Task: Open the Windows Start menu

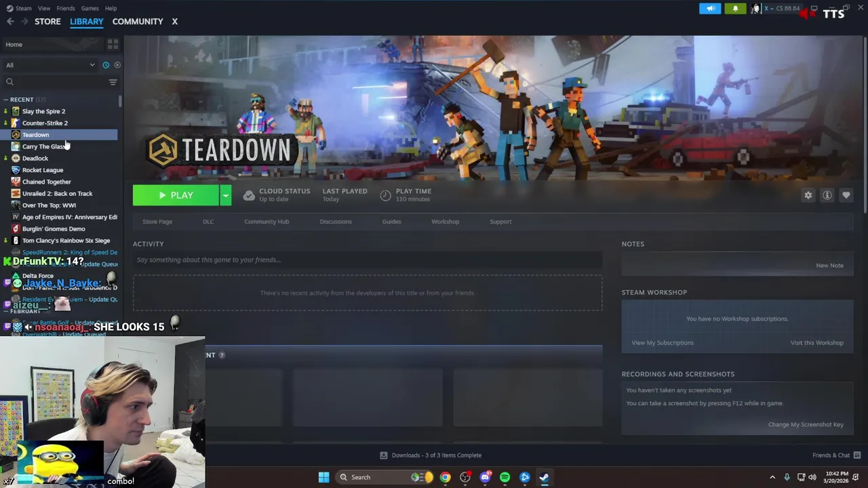Action: coord(323,477)
